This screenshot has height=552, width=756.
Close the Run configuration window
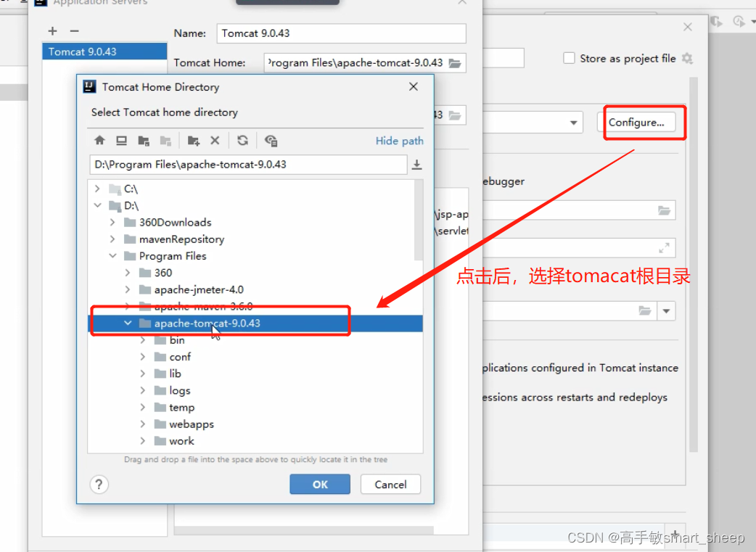point(688,27)
